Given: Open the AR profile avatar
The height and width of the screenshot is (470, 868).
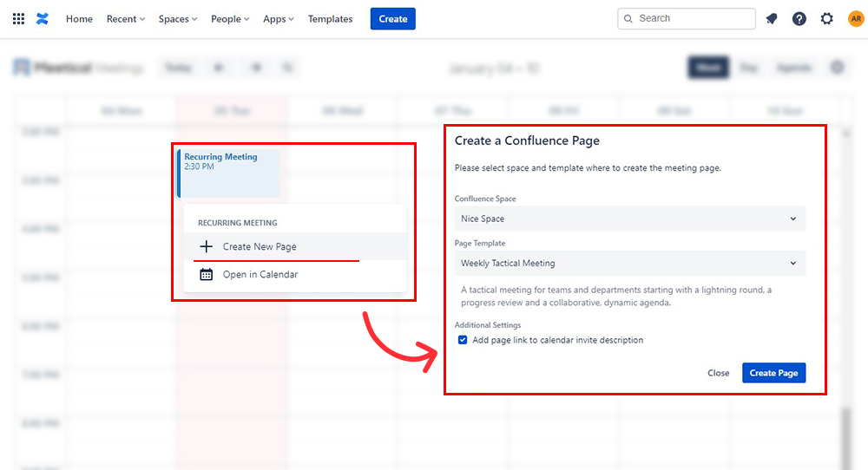Looking at the screenshot, I should 856,19.
